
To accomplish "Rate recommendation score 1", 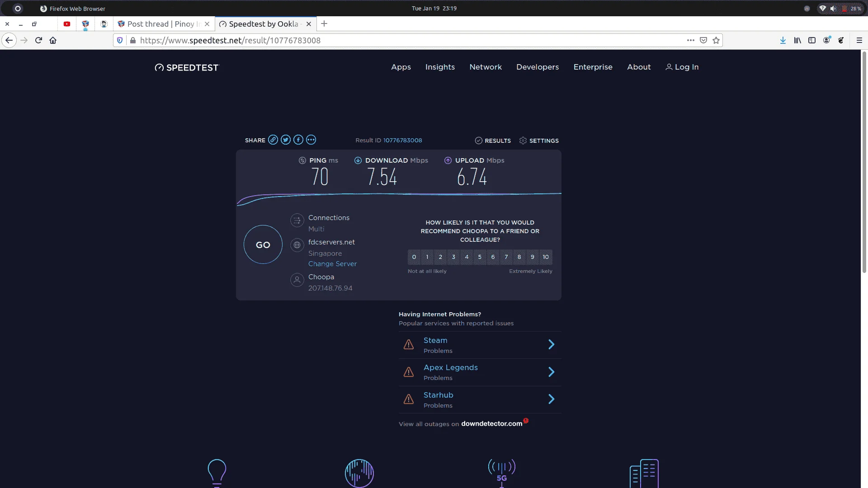I will [427, 257].
